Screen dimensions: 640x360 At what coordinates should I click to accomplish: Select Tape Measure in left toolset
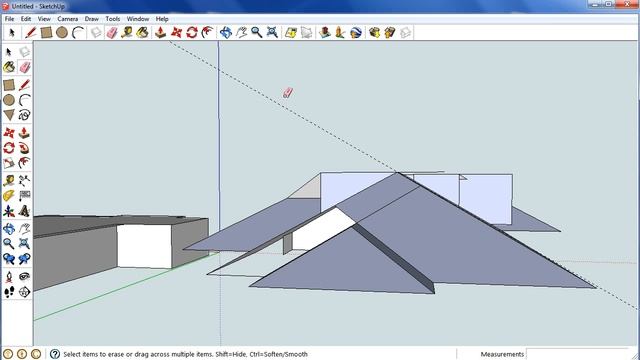(9, 180)
